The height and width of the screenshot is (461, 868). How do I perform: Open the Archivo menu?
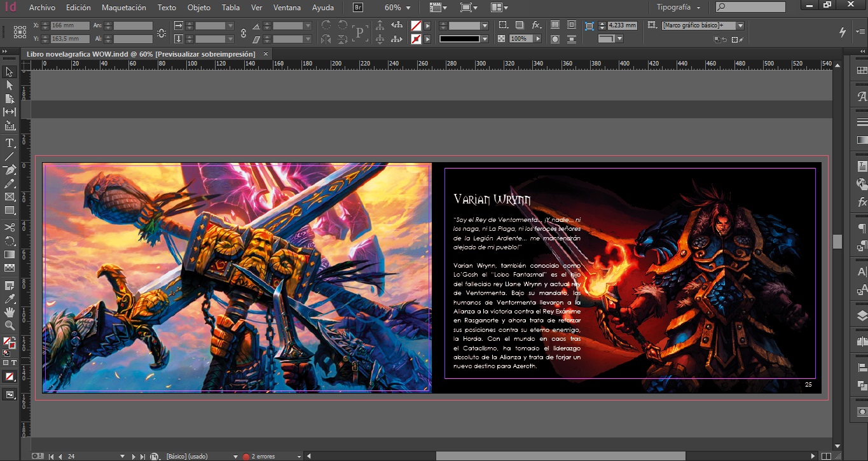tap(42, 8)
